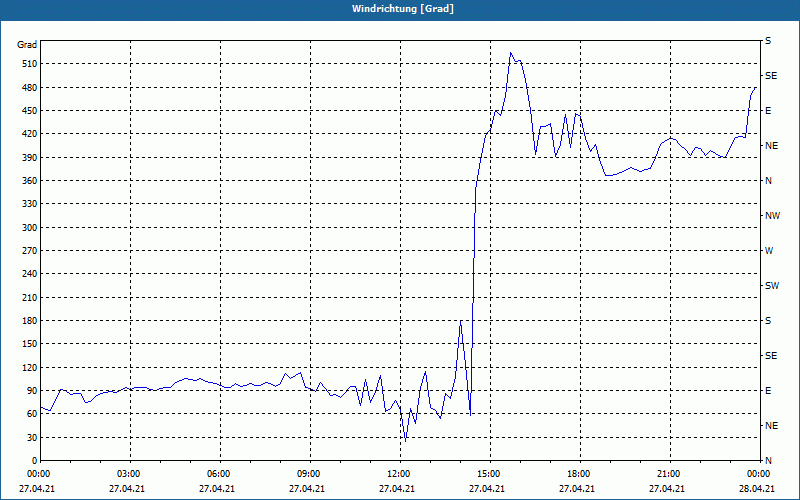Pick the 240 degree axis label
Viewport: 800px width, 500px height.
pos(30,274)
